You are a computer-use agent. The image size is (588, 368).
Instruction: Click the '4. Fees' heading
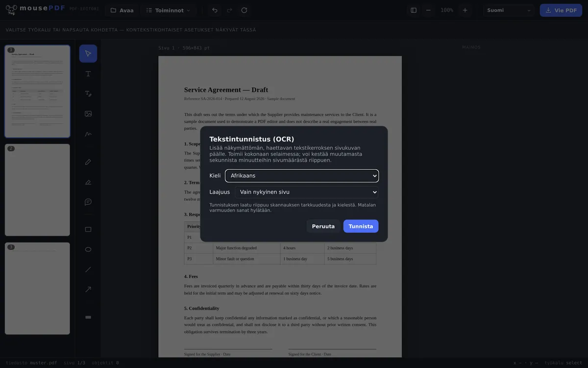191,277
